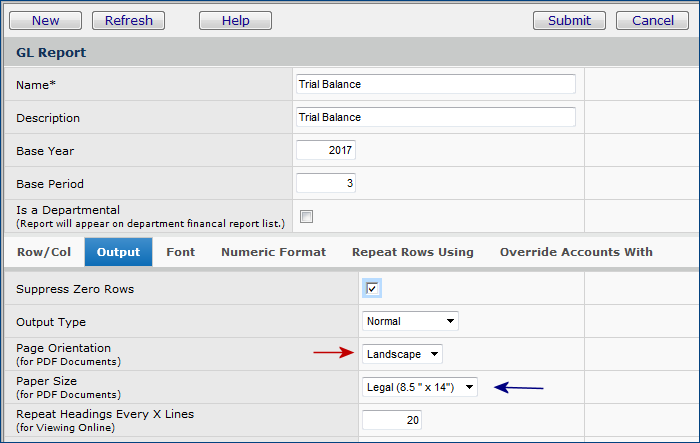Open Help from the toolbar
Image resolution: width=700 pixels, height=443 pixels.
[x=235, y=20]
